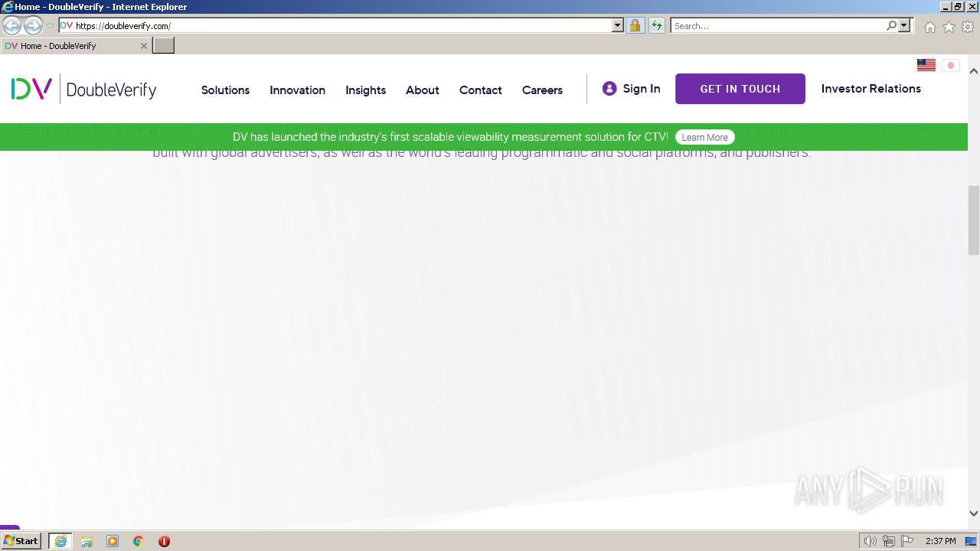The width and height of the screenshot is (980, 551).
Task: Open a new blank tab
Action: [164, 46]
